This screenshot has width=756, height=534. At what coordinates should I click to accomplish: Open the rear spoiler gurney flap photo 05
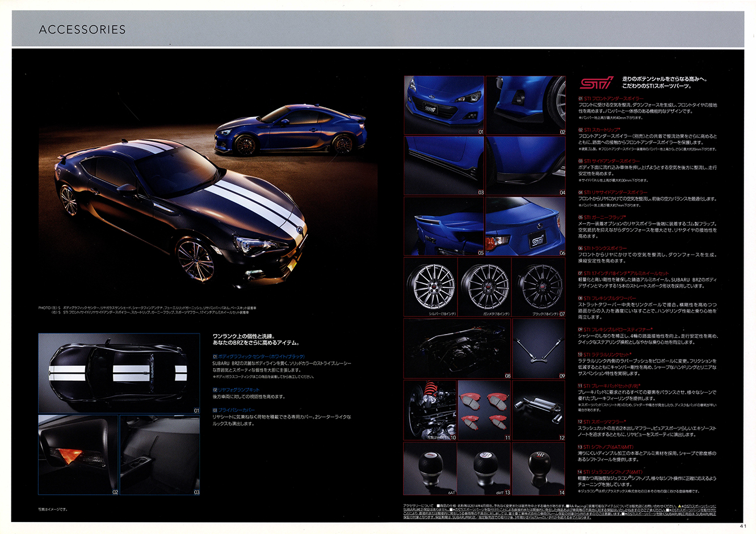click(444, 226)
